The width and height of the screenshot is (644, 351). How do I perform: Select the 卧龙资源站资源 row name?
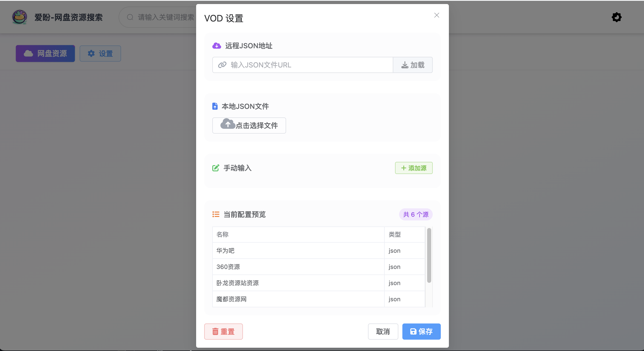(x=238, y=283)
